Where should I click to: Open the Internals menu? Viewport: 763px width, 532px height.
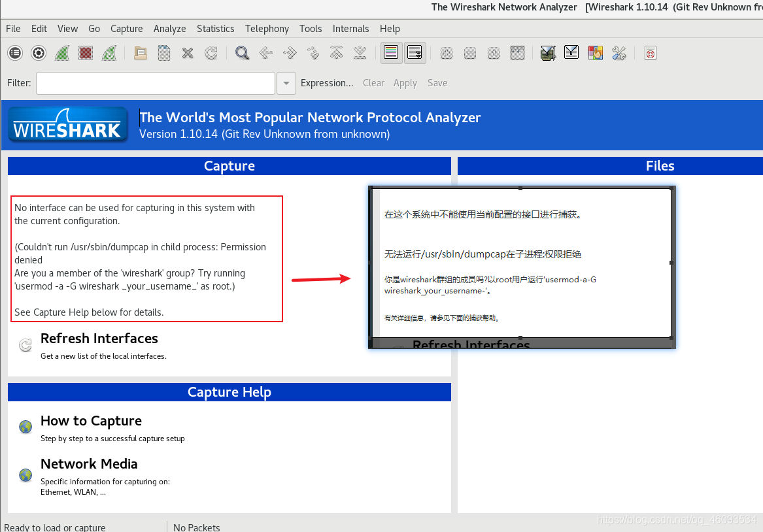coord(351,29)
